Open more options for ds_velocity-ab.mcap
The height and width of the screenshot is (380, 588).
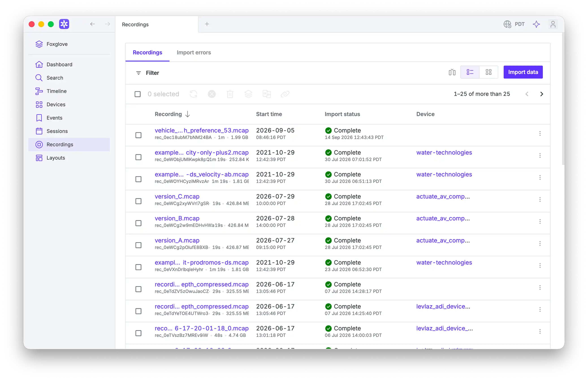540,177
